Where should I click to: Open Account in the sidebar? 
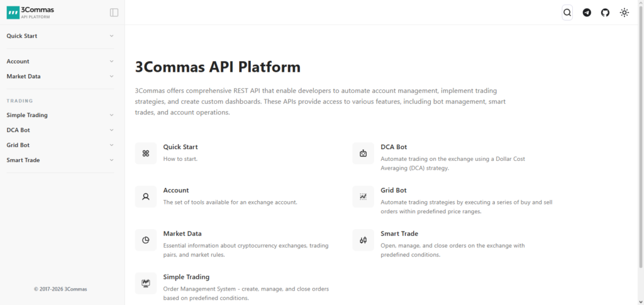[18, 62]
